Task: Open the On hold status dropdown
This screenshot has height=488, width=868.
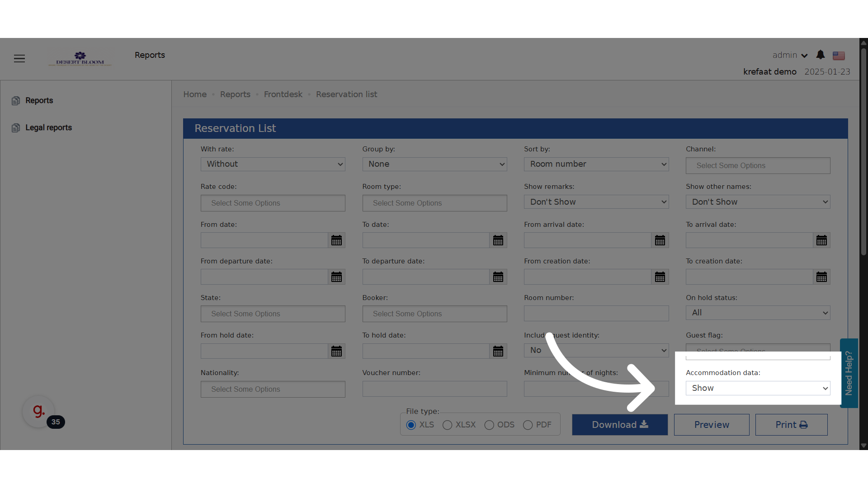Action: click(758, 313)
